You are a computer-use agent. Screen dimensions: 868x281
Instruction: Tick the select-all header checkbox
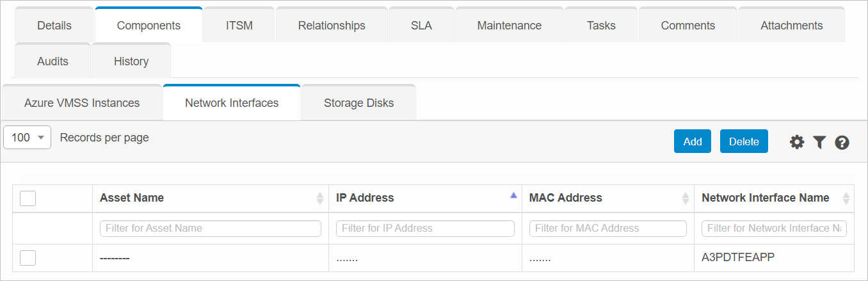(28, 198)
